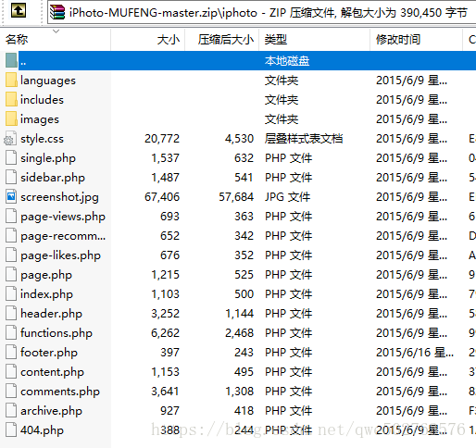Image resolution: width=476 pixels, height=448 pixels.
Task: Select the comments.php file name
Action: pyautogui.click(x=60, y=392)
